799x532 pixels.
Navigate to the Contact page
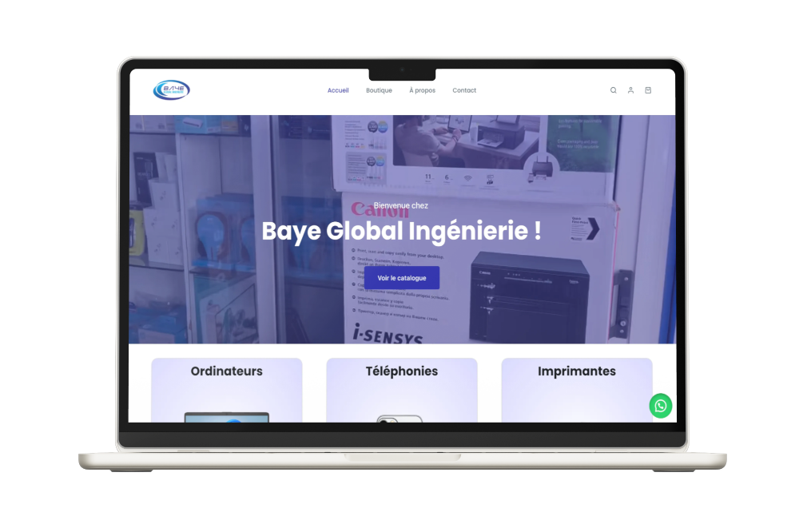[x=464, y=90]
